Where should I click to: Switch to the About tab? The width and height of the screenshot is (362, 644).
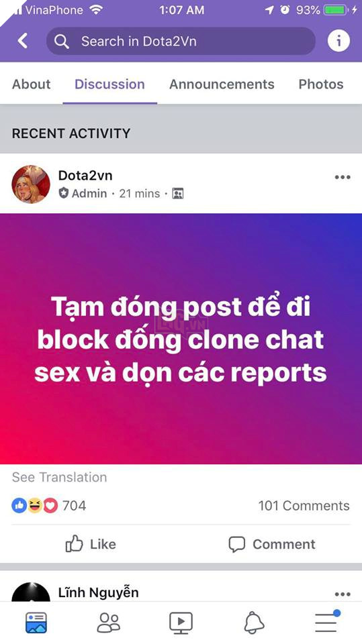click(32, 85)
